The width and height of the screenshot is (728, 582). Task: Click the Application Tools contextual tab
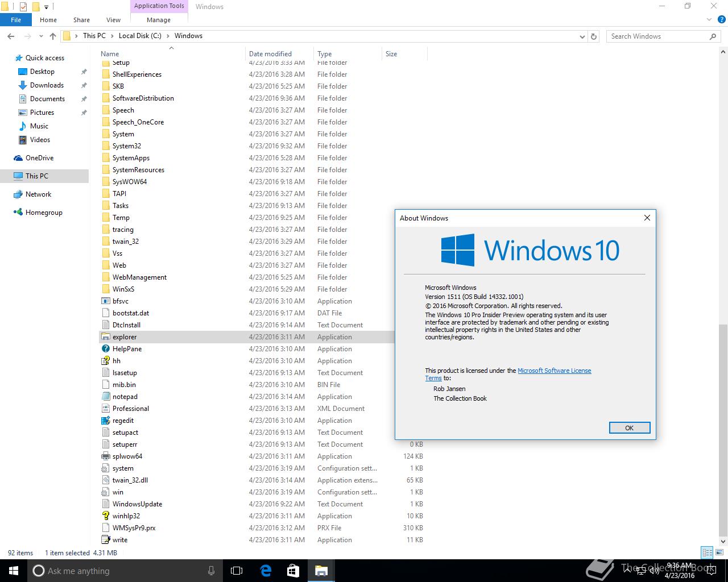tap(159, 6)
